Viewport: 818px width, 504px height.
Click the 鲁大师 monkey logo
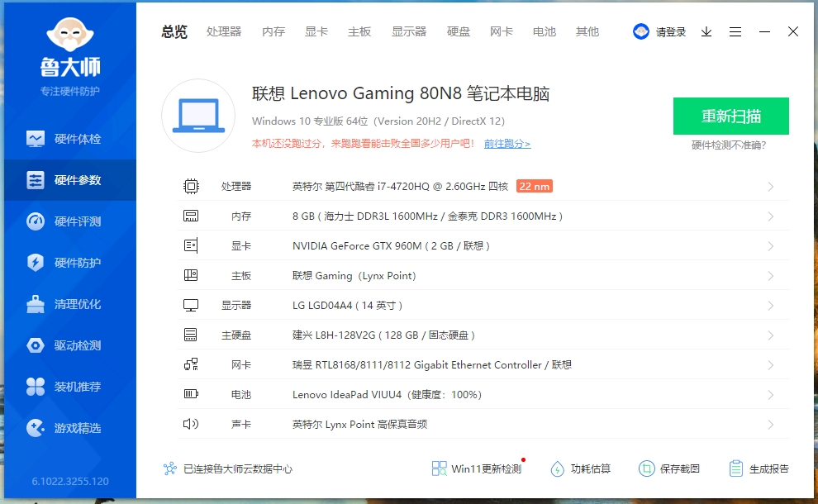click(70, 35)
